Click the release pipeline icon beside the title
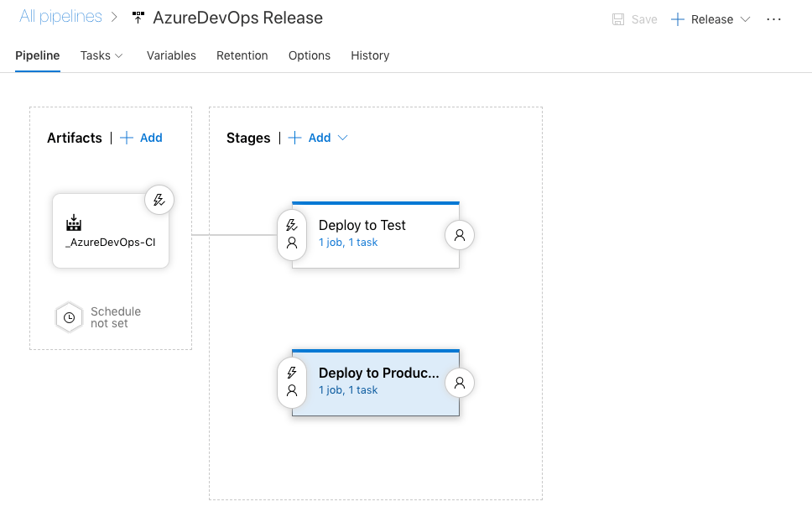Image resolution: width=812 pixels, height=512 pixels. point(138,18)
